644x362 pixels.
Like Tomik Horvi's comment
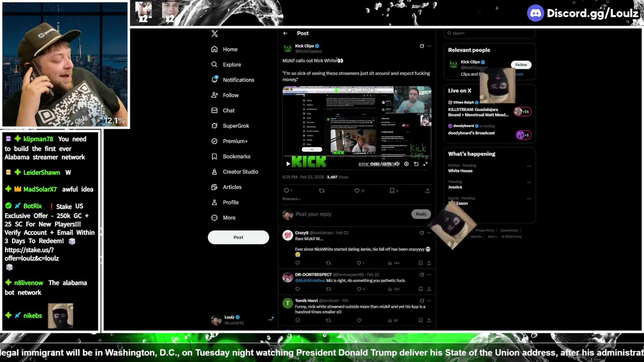tap(359, 320)
